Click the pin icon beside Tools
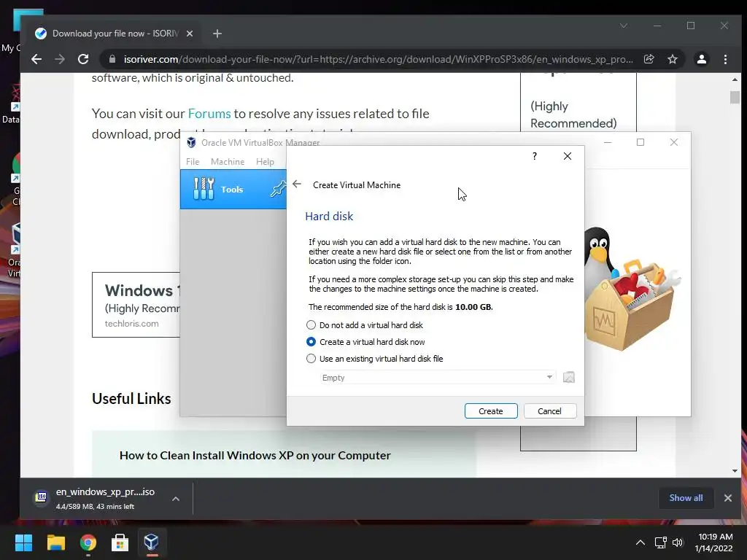The width and height of the screenshot is (747, 560). [x=278, y=189]
